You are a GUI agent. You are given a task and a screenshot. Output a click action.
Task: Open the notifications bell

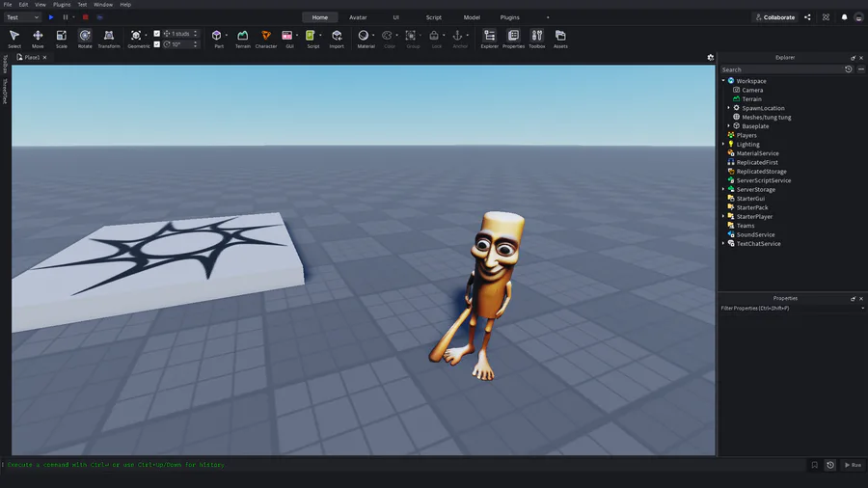[844, 17]
